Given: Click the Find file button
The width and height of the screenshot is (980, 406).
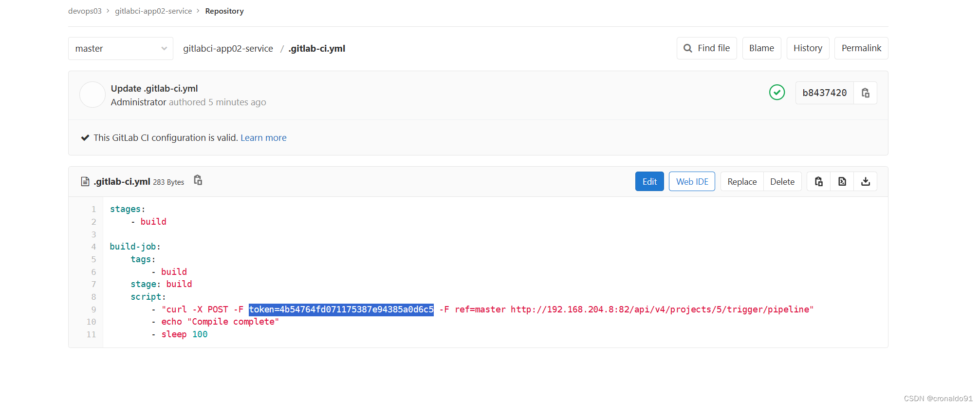Looking at the screenshot, I should [706, 48].
